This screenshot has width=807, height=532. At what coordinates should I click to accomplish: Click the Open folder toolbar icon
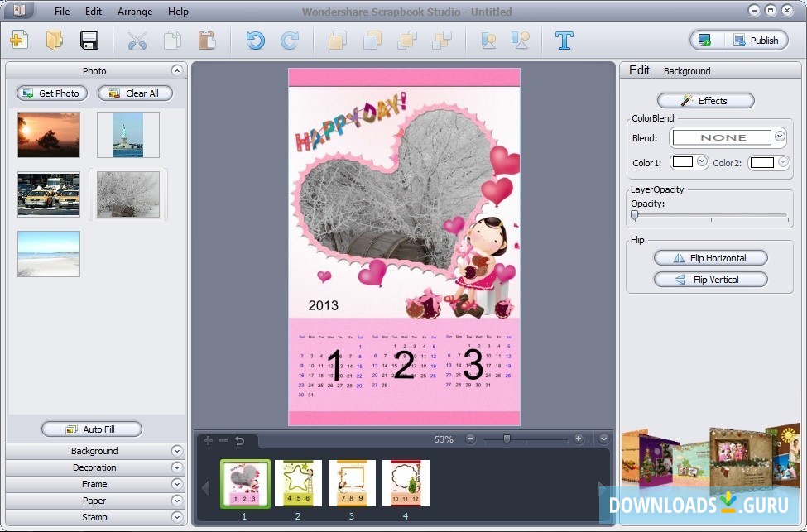55,40
